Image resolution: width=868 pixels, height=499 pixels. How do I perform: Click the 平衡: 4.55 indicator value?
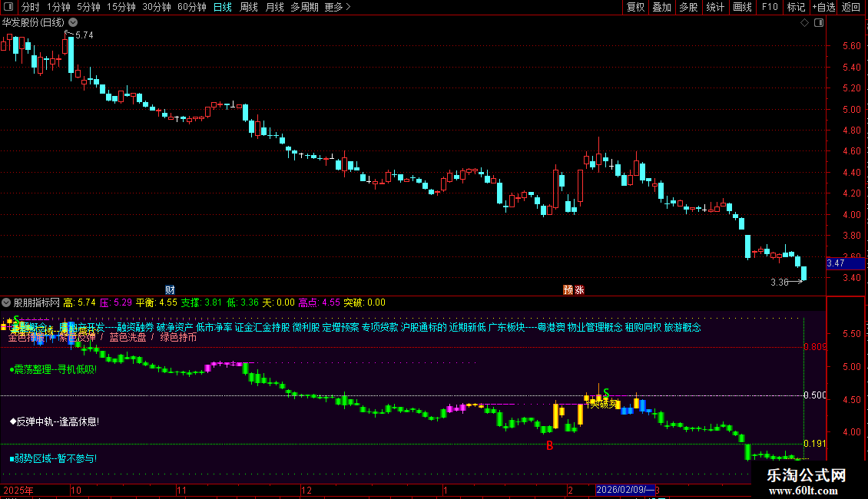coord(157,302)
